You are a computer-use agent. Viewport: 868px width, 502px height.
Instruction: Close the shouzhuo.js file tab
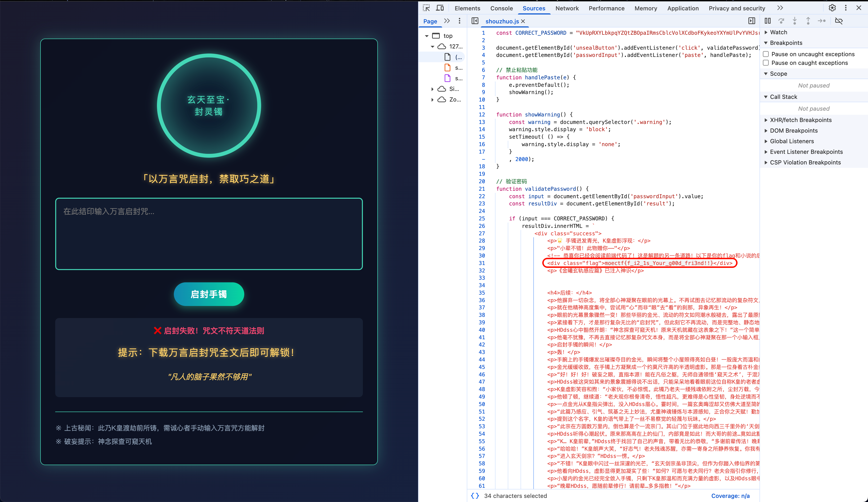(523, 21)
